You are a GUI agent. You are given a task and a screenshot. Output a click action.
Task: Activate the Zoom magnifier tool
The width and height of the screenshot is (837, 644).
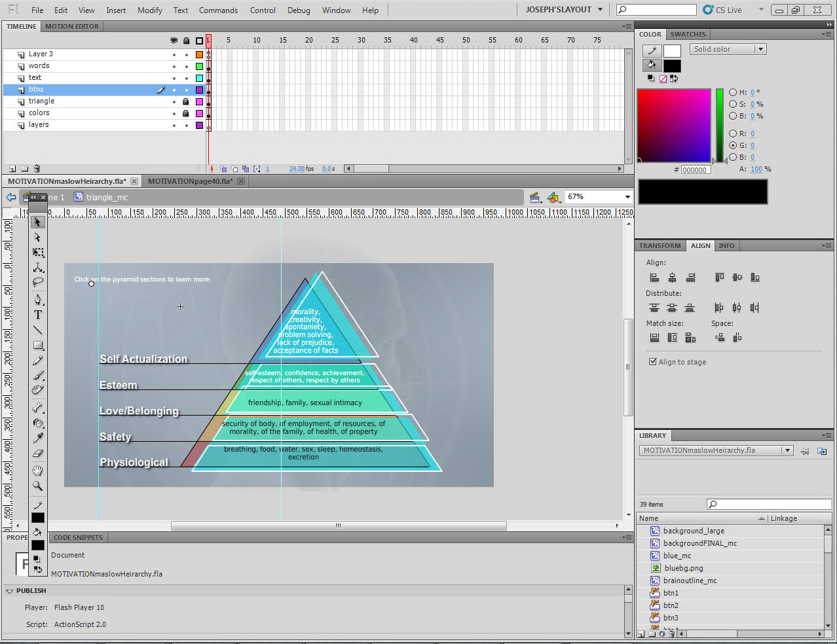pos(38,486)
